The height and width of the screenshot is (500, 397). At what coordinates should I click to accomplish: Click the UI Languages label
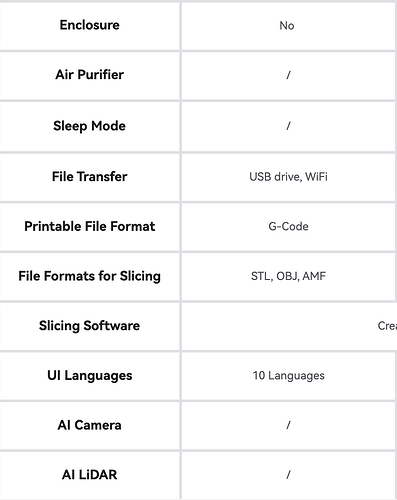[89, 376]
